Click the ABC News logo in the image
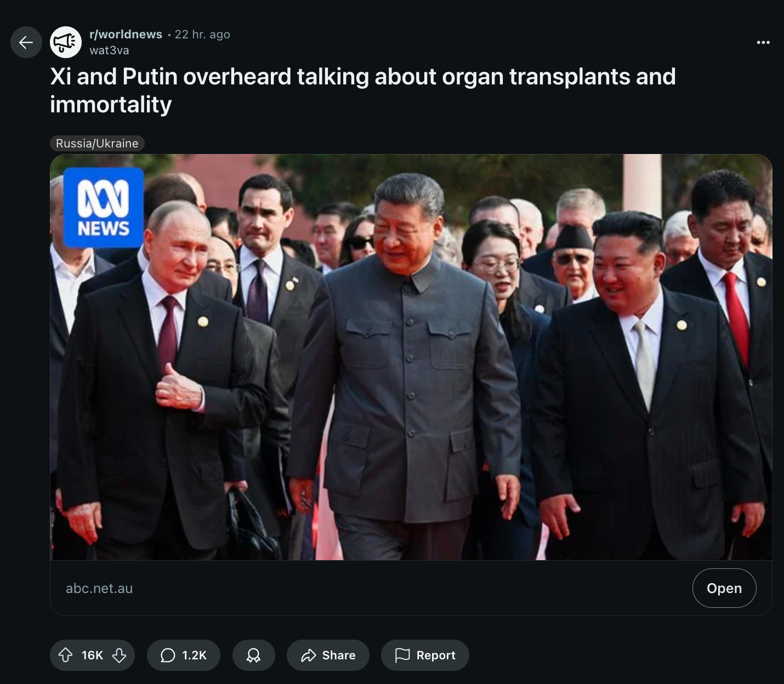The width and height of the screenshot is (784, 684). point(104,207)
